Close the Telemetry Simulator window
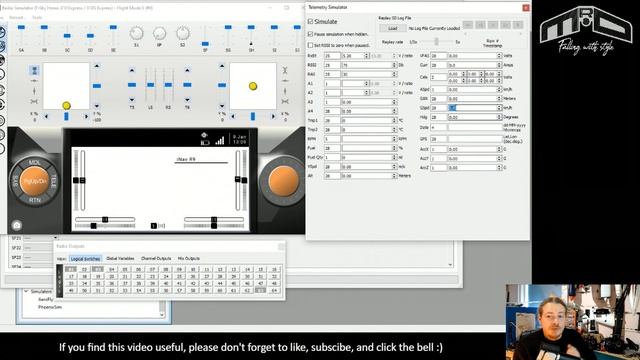This screenshot has width=640, height=360. (x=526, y=7)
